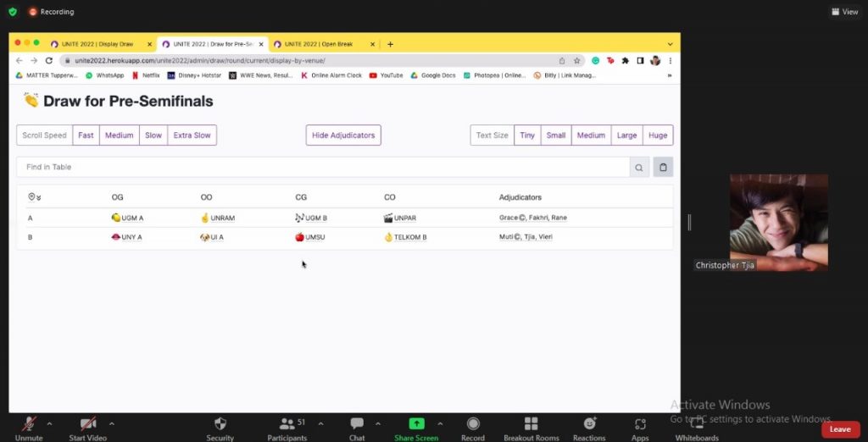Expand the arrow next to Unmute

(49, 423)
